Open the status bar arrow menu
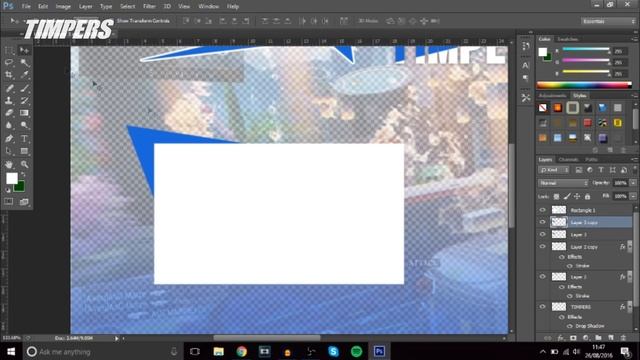Image resolution: width=640 pixels, height=360 pixels. (x=117, y=338)
